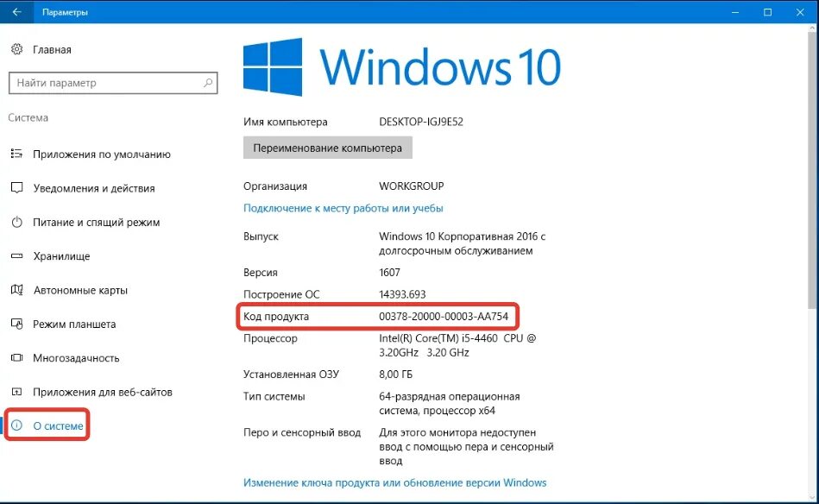Select О системе in sidebar
This screenshot has height=504, width=819.
58,425
